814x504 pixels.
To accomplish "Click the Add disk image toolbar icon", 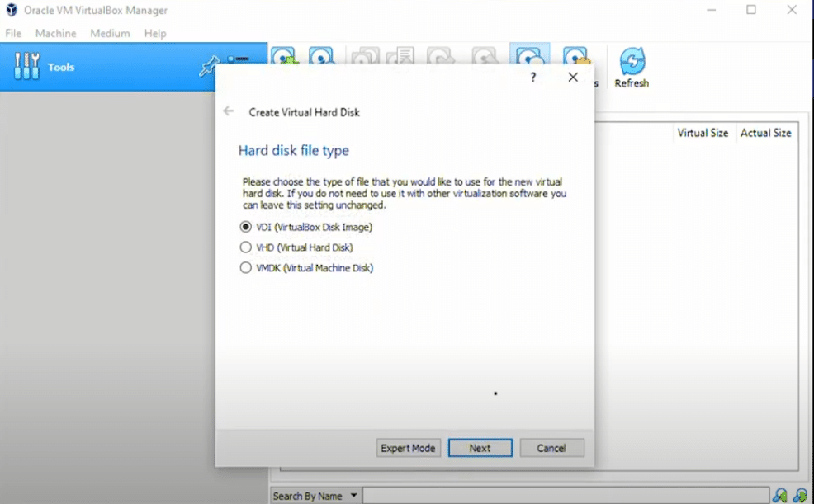I will point(283,56).
